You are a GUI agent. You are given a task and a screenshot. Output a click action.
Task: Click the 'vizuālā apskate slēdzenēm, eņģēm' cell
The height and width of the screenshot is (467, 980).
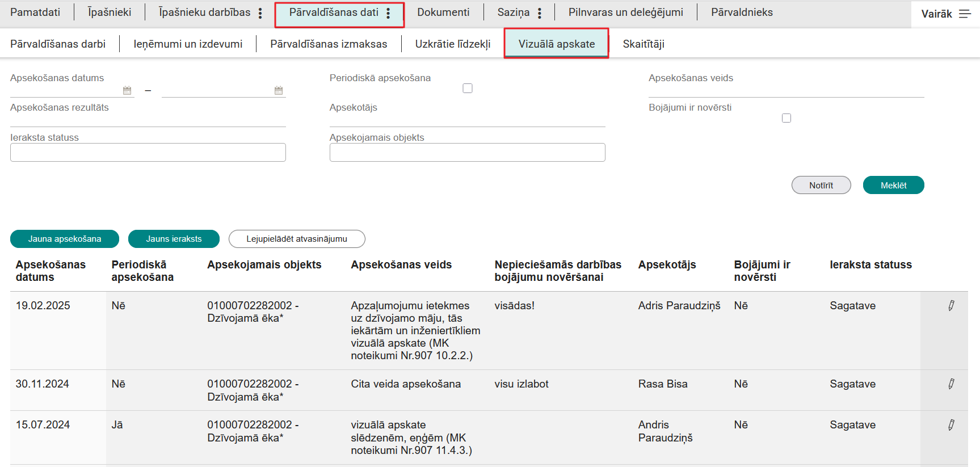411,437
